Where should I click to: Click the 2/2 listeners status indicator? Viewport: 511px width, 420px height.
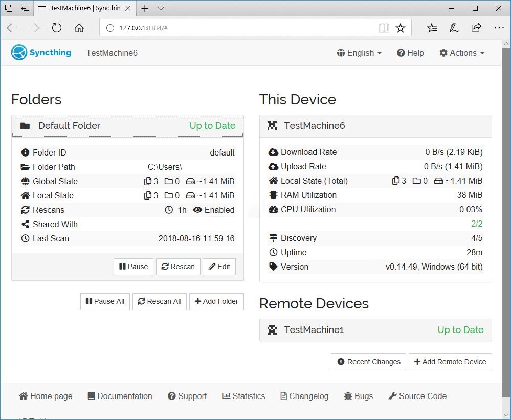[477, 224]
